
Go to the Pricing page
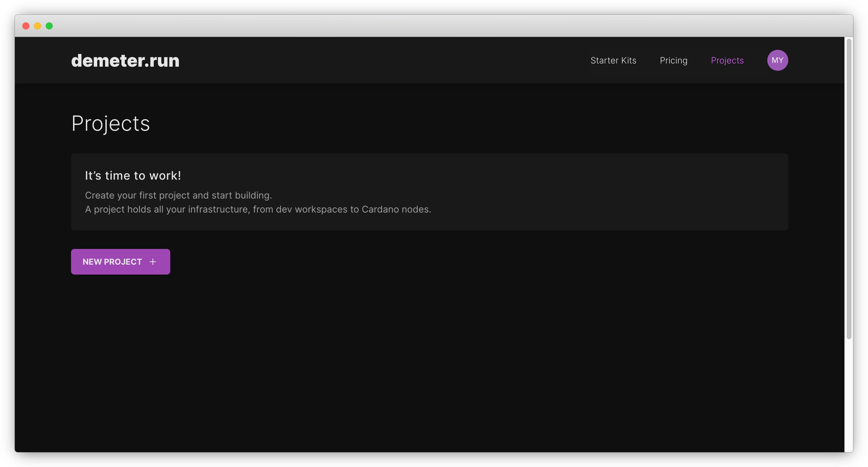point(673,61)
